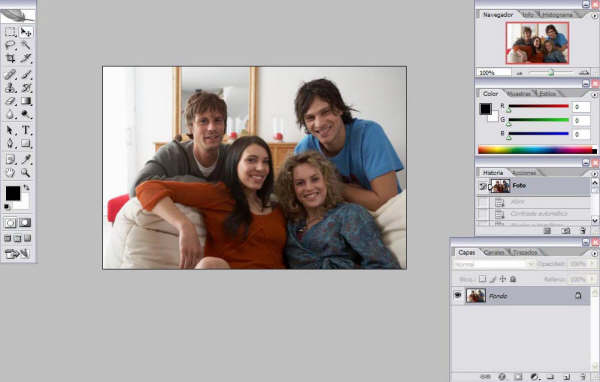The width and height of the screenshot is (600, 382).
Task: Select the Dodge tool
Action: point(26,114)
